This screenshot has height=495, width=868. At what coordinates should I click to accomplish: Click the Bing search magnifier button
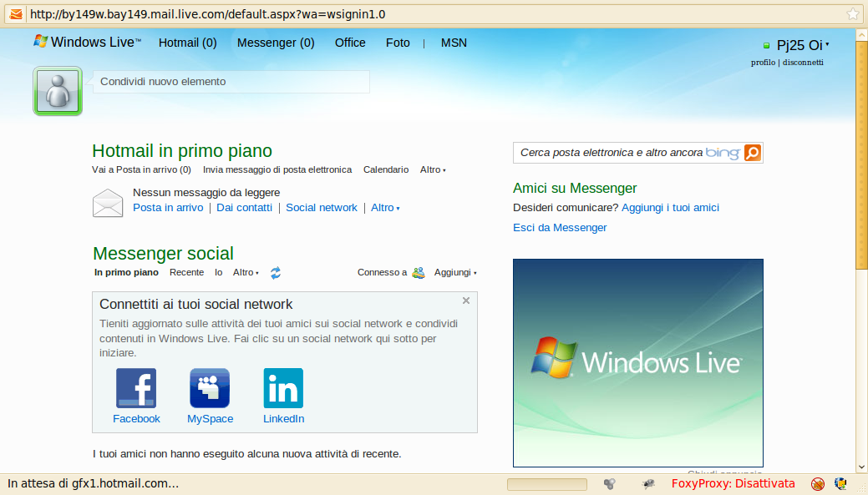pos(753,153)
